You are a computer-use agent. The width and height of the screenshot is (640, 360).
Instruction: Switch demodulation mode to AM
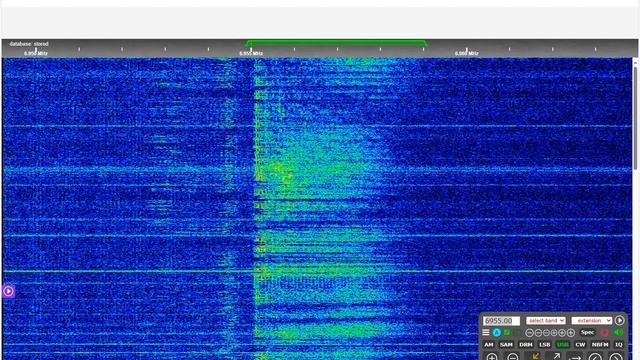point(489,344)
